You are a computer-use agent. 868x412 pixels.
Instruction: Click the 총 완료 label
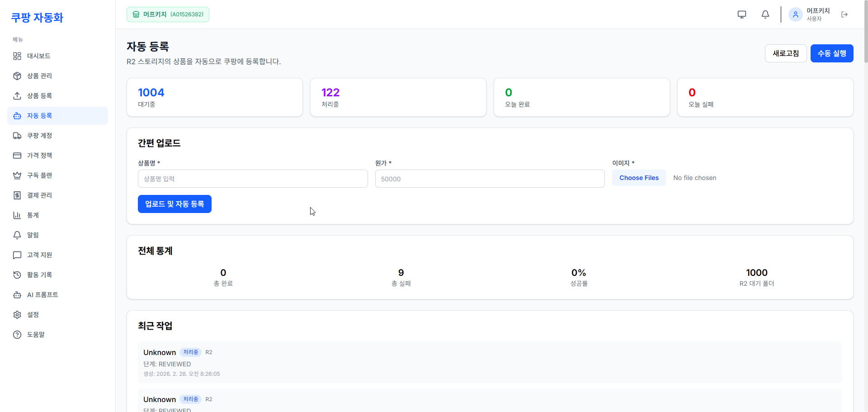point(223,284)
